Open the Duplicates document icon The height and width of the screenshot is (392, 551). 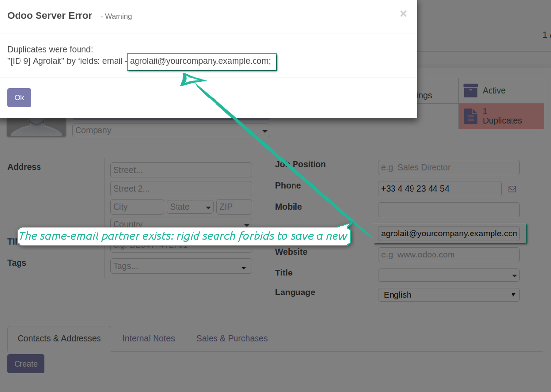[471, 116]
